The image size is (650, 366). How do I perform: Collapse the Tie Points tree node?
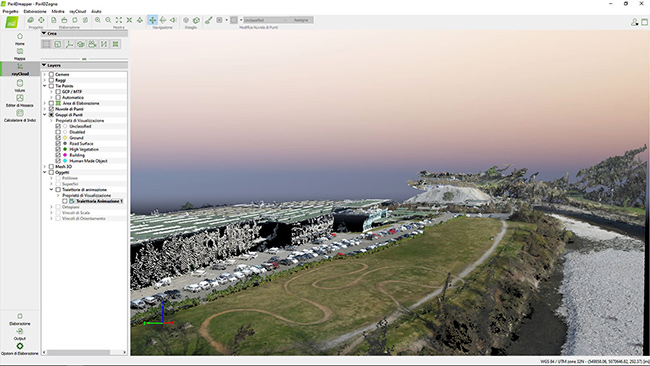pyautogui.click(x=45, y=86)
